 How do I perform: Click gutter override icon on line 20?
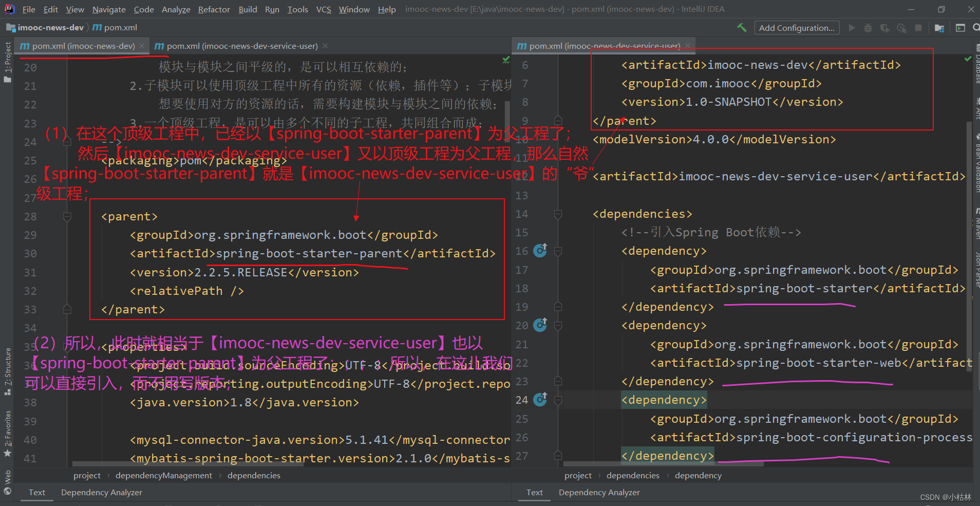(x=540, y=325)
